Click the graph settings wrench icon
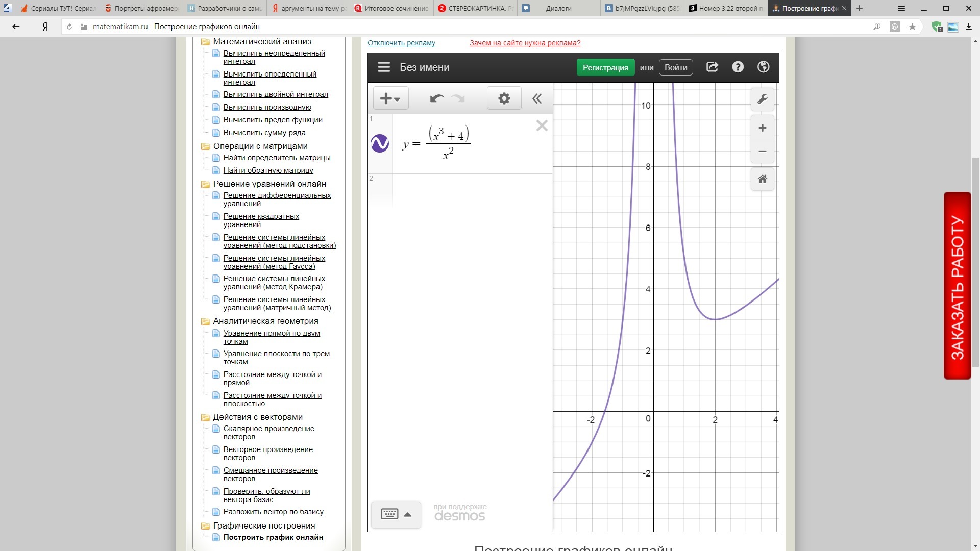 [762, 99]
